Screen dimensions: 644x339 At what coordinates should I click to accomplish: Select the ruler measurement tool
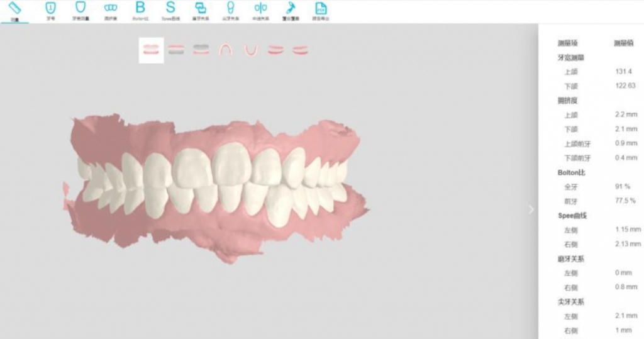click(16, 9)
